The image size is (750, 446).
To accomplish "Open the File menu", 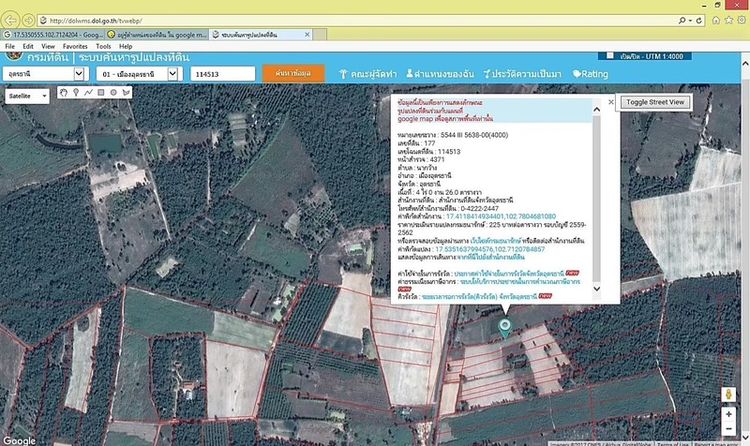I will click(x=10, y=46).
